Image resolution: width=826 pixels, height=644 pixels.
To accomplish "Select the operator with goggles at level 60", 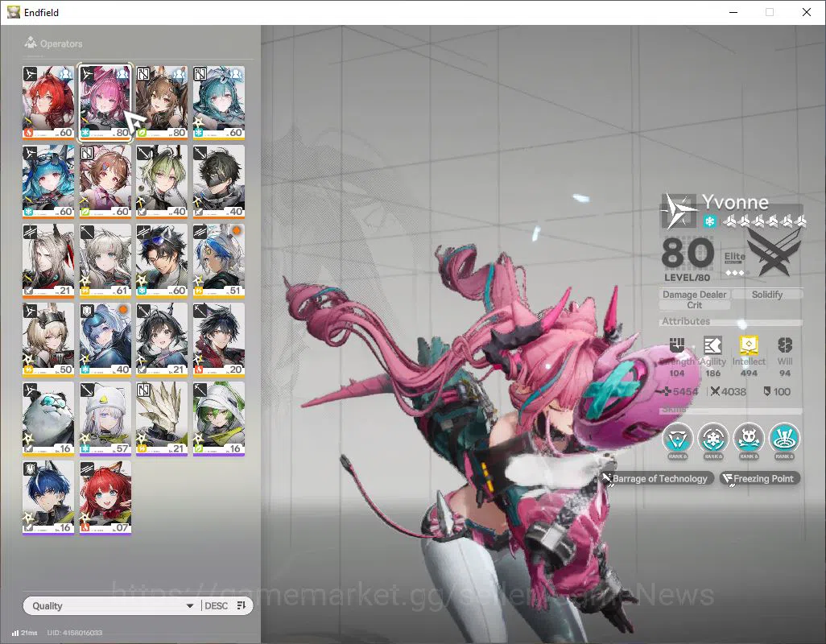I will [162, 260].
